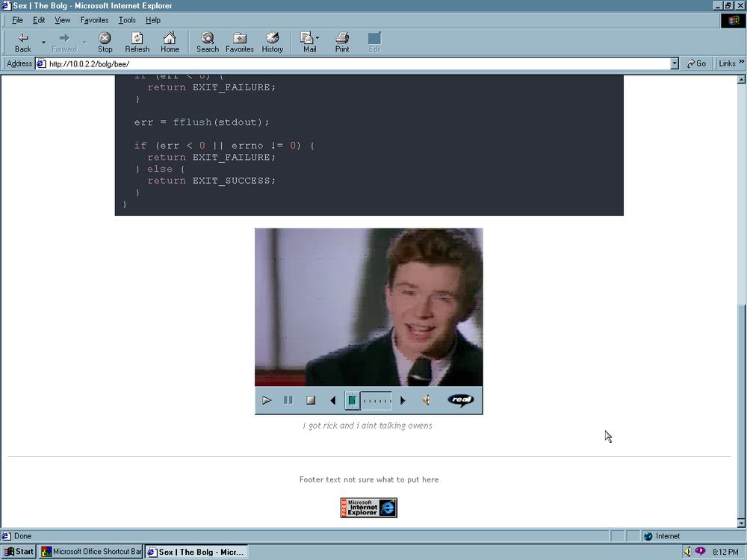
Task: Click scrollbar up arrow of the page
Action: tap(741, 80)
